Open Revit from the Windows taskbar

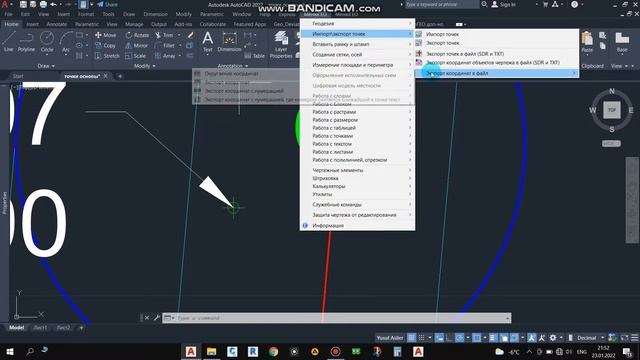point(253,351)
